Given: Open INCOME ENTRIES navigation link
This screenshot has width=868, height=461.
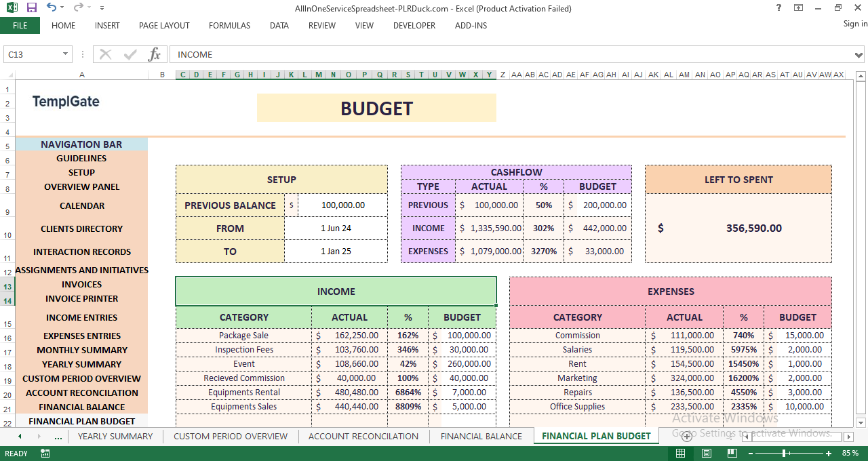Looking at the screenshot, I should point(81,317).
